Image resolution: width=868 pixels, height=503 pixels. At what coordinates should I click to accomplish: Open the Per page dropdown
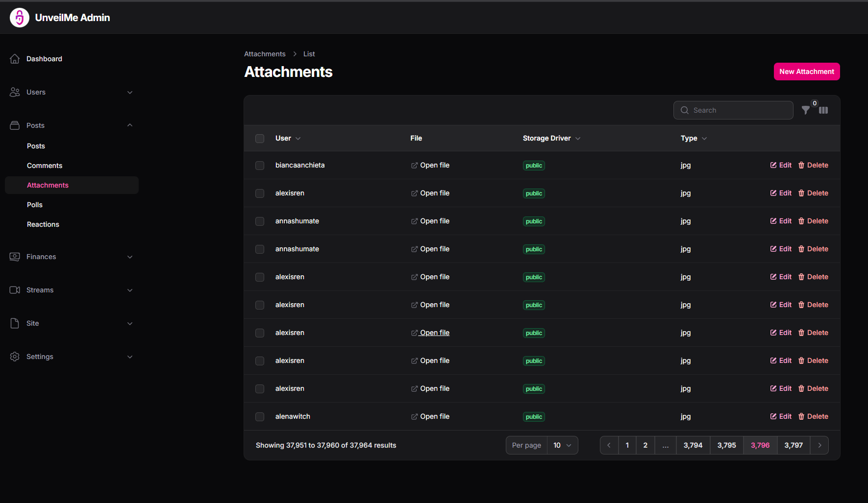point(562,445)
